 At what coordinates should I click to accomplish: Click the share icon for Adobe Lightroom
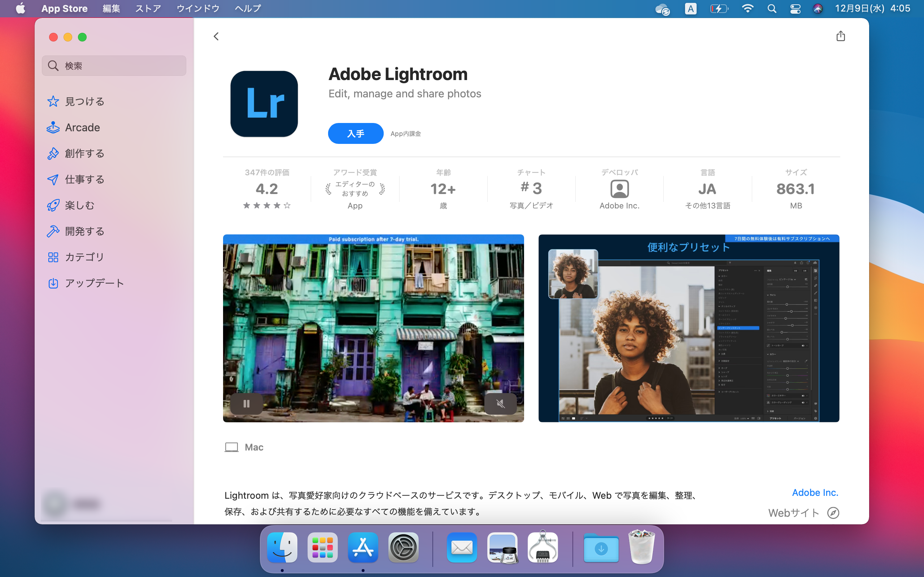(841, 36)
